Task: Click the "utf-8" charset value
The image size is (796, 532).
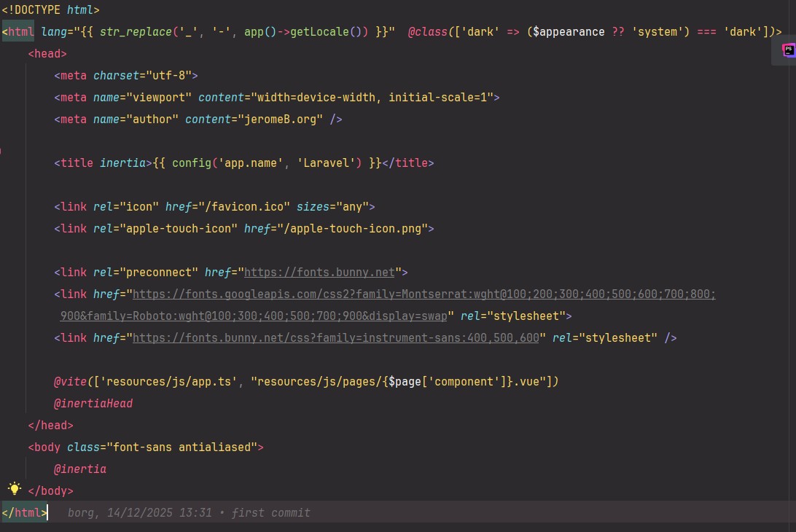Action: pyautogui.click(x=169, y=76)
